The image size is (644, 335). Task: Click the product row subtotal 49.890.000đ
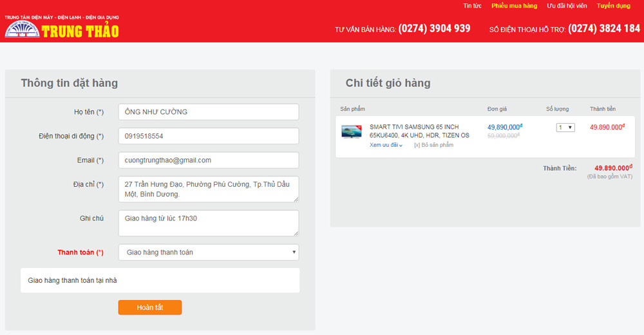pos(607,127)
